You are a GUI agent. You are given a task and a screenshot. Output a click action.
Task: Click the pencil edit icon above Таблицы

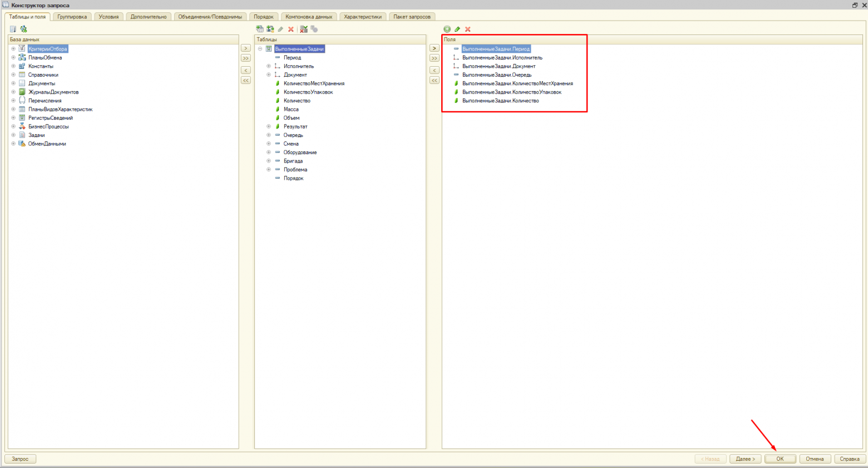point(280,29)
